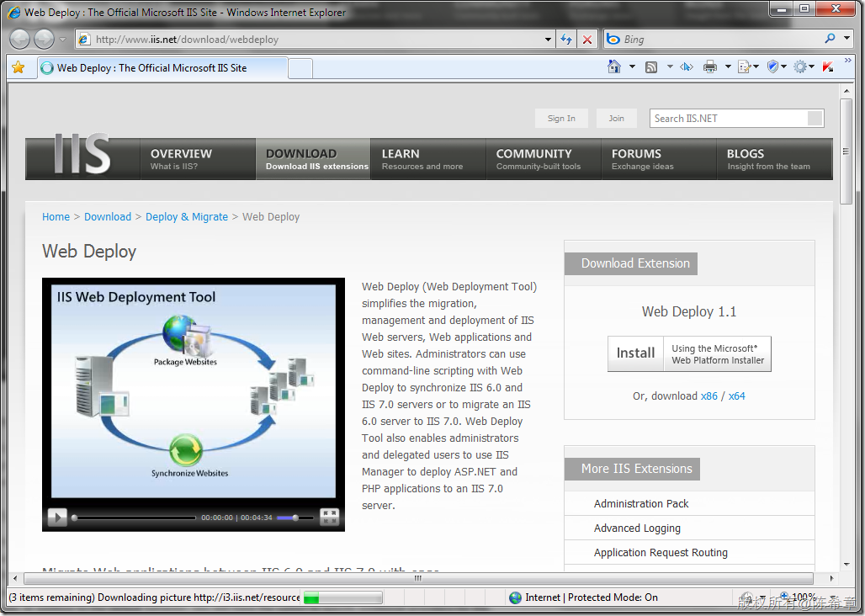Play the IIS Web Deployment Tool video
The width and height of the screenshot is (865, 616).
(x=57, y=518)
